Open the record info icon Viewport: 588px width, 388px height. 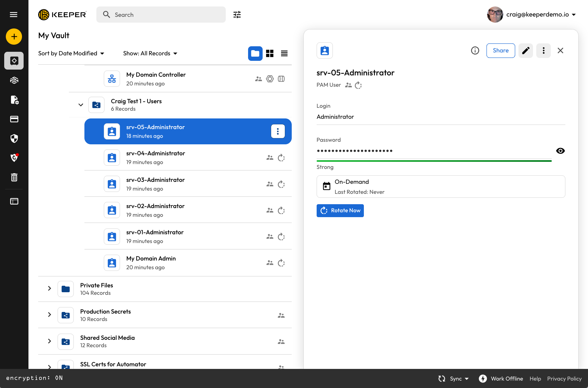click(475, 50)
